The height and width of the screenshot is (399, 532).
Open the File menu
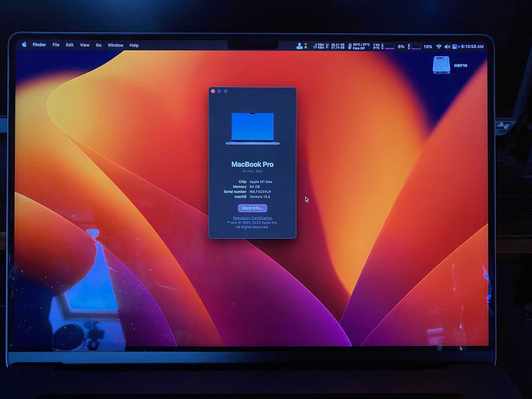pos(56,45)
